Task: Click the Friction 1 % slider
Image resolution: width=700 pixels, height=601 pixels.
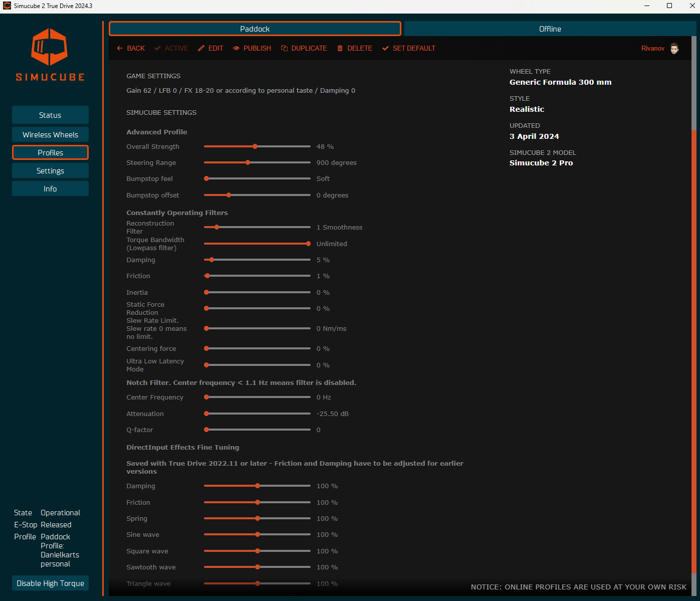Action: pos(257,276)
